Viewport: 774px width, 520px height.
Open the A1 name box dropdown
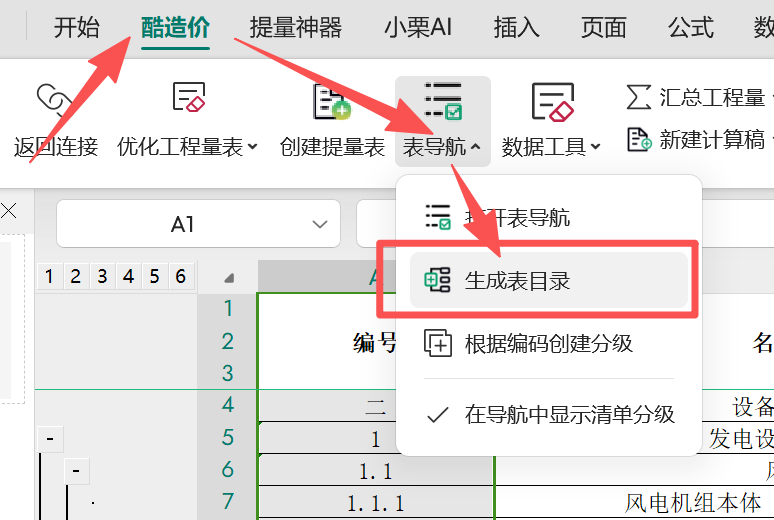pyautogui.click(x=320, y=224)
